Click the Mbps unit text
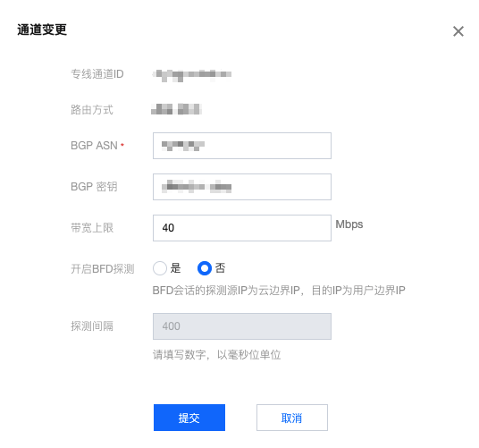 349,224
